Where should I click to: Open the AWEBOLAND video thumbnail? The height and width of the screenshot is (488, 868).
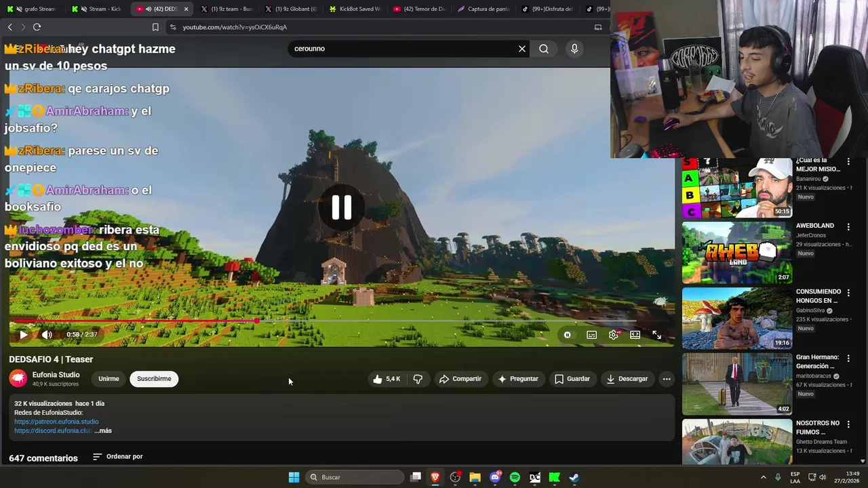(x=737, y=253)
